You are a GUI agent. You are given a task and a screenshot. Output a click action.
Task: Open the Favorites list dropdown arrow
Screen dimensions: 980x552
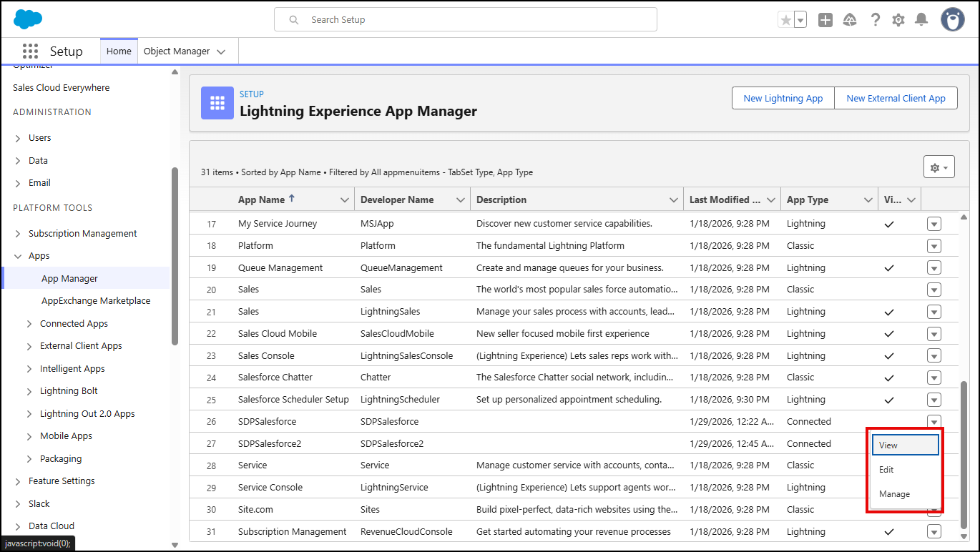(x=800, y=20)
